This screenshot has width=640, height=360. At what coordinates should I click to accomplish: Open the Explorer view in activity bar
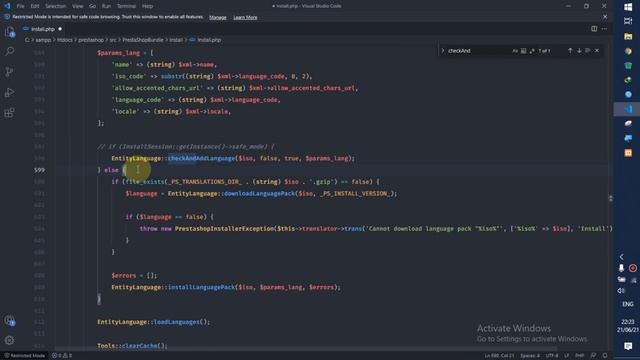click(9, 32)
